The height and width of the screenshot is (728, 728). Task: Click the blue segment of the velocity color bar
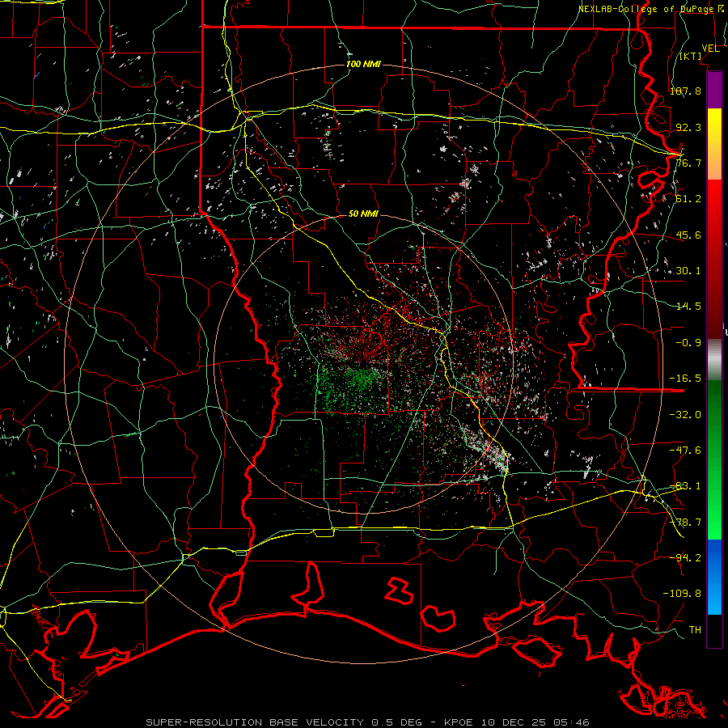click(x=714, y=577)
